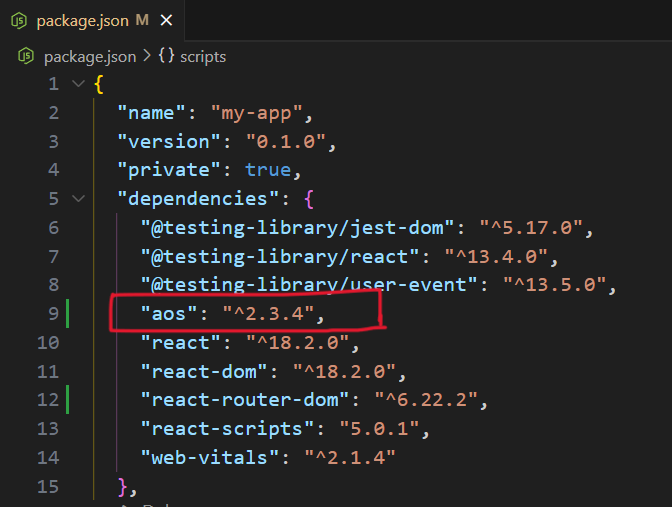The height and width of the screenshot is (507, 672).
Task: Click the true value on line 4
Action: 268,171
